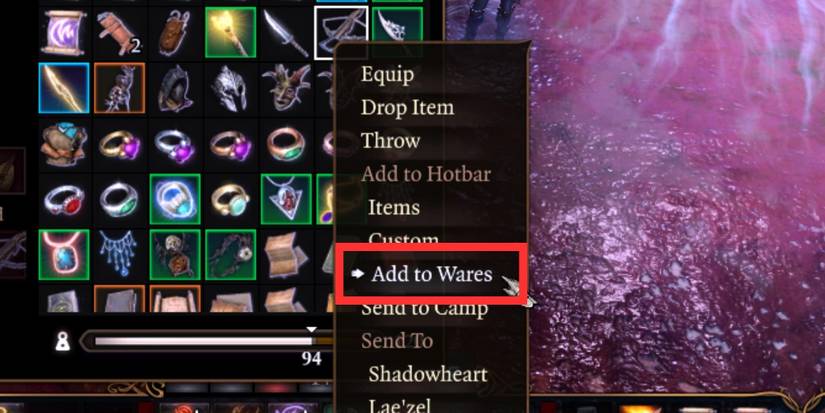The height and width of the screenshot is (413, 825).
Task: Choose Throw from the context menu
Action: [390, 141]
